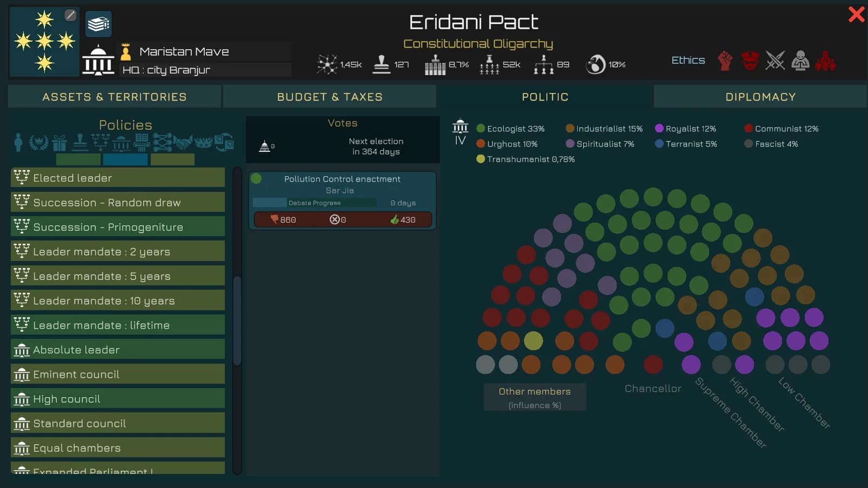Close the Eridani Pact window

856,14
